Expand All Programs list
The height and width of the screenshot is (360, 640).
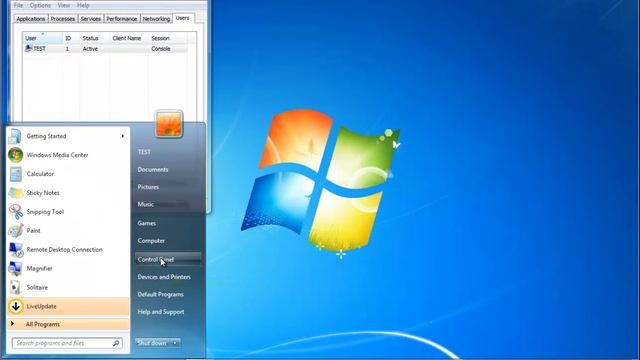tap(68, 324)
